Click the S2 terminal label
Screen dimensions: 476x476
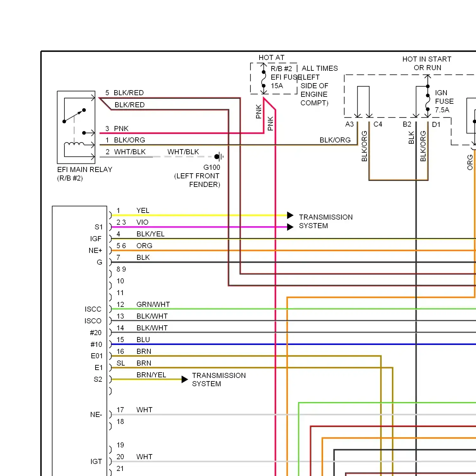[x=98, y=379]
